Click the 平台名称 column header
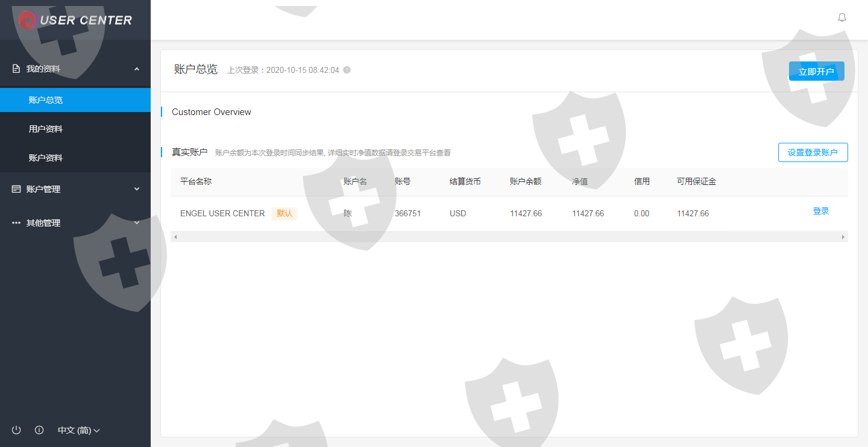 click(x=196, y=181)
